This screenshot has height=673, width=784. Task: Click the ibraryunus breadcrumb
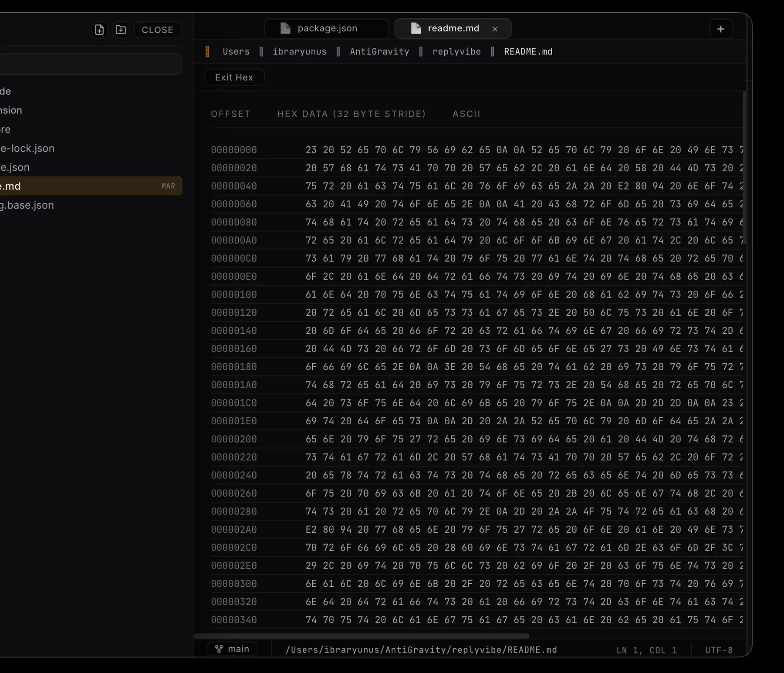coord(300,51)
